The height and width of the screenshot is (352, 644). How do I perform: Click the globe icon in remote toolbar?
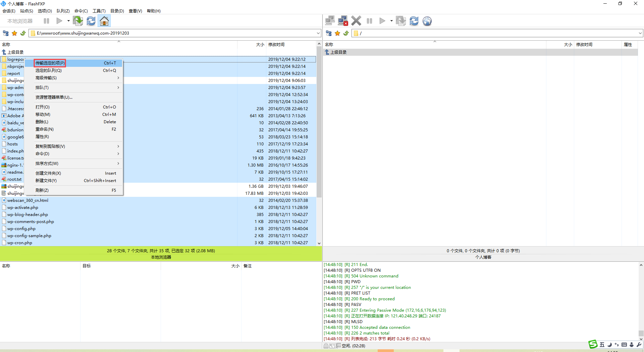click(x=427, y=21)
